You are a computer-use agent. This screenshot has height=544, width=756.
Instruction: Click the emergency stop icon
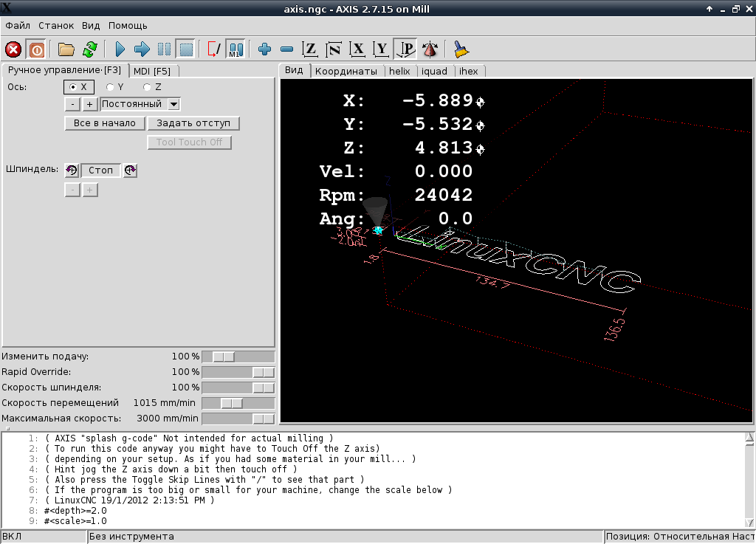[13, 49]
